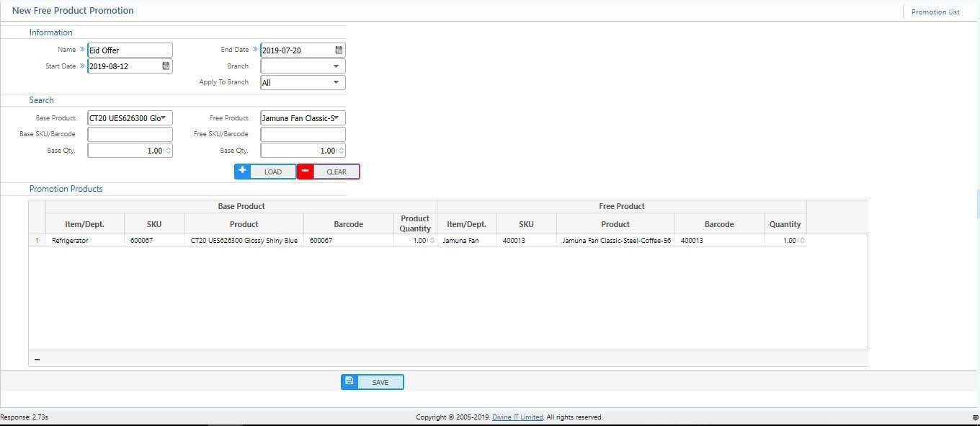980x426 pixels.
Task: Open the Divine IT Limited link
Action: (x=517, y=417)
